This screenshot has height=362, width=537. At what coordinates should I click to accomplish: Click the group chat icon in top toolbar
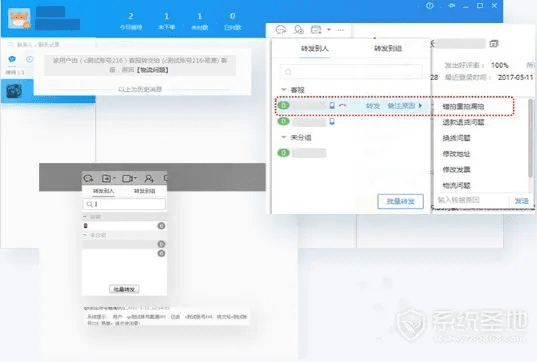[299, 30]
